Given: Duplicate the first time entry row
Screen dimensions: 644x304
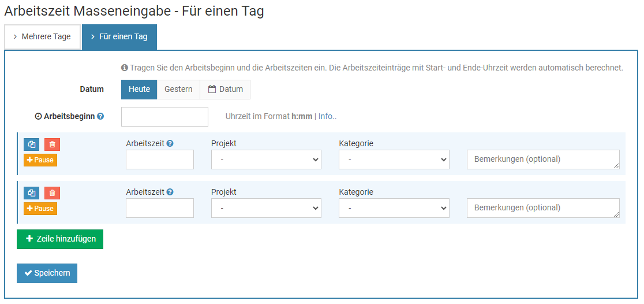Looking at the screenshot, I should pyautogui.click(x=32, y=145).
